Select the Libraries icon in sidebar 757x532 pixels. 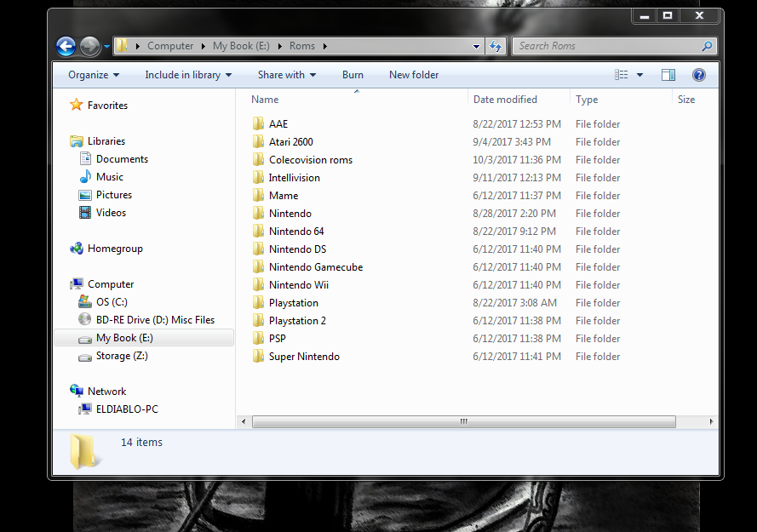(77, 141)
